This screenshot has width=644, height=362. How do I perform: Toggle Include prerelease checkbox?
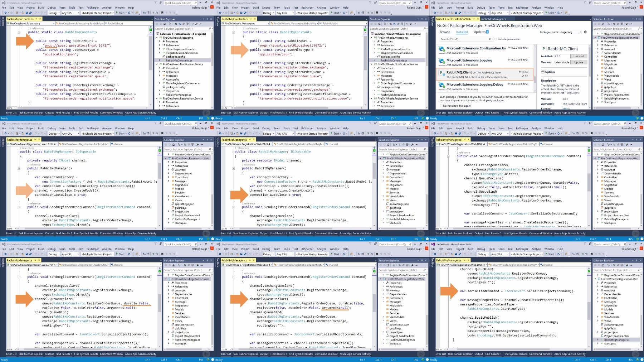[x=496, y=39]
